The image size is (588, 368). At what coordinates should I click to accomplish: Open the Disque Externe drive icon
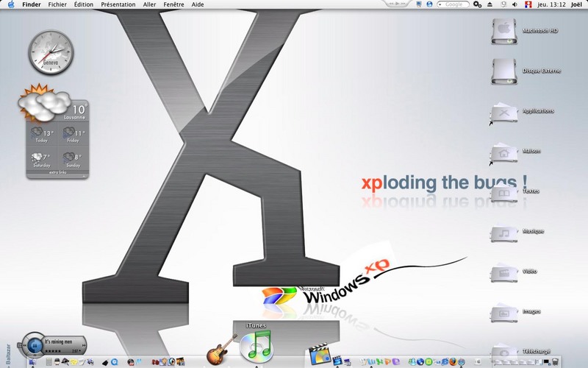click(504, 71)
